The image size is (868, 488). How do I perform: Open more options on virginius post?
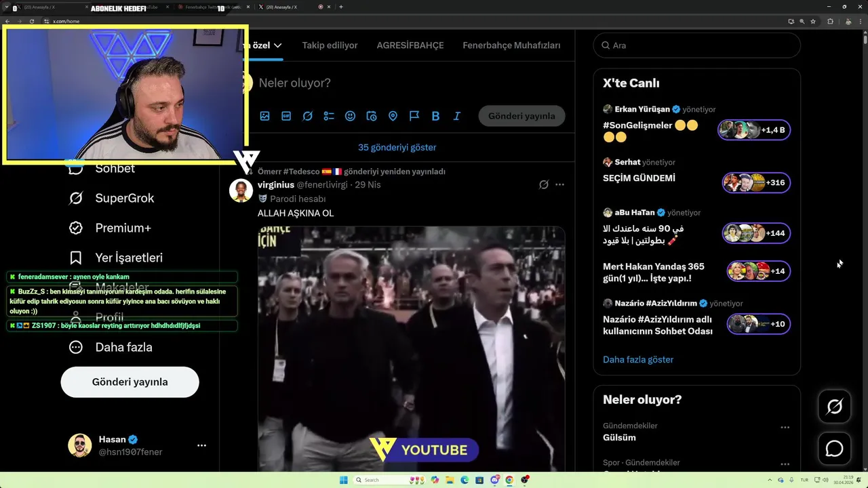pyautogui.click(x=559, y=184)
